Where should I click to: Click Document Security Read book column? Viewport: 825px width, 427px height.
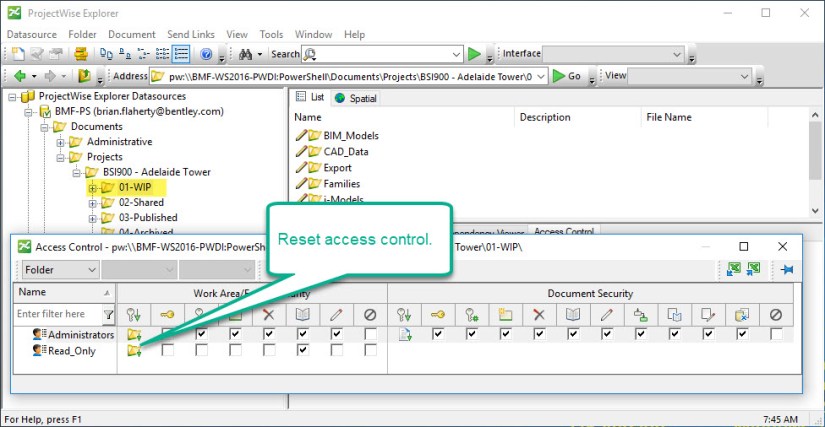click(572, 314)
